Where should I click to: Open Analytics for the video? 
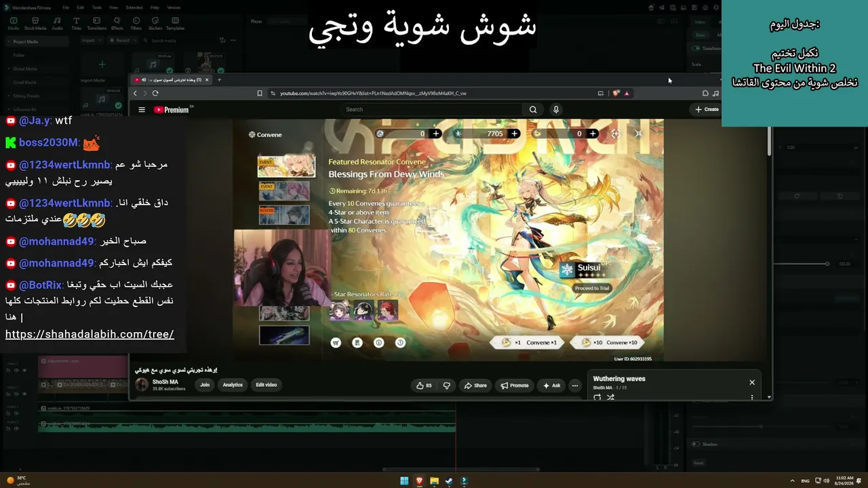point(233,385)
